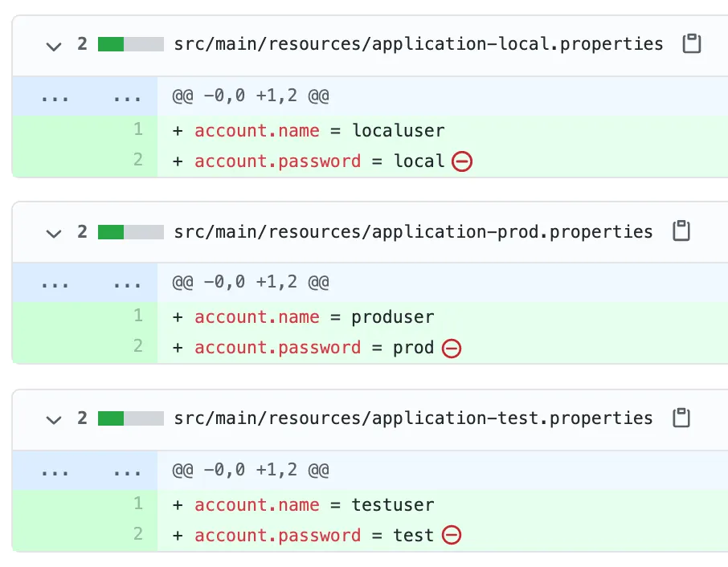Collapse application-test.properties diff

[54, 419]
